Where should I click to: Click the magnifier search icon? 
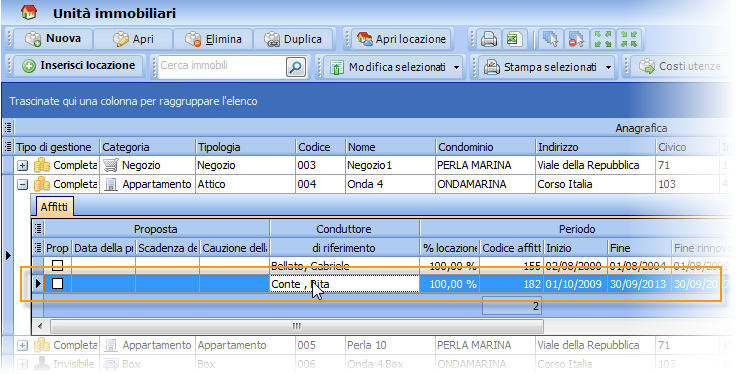point(296,67)
